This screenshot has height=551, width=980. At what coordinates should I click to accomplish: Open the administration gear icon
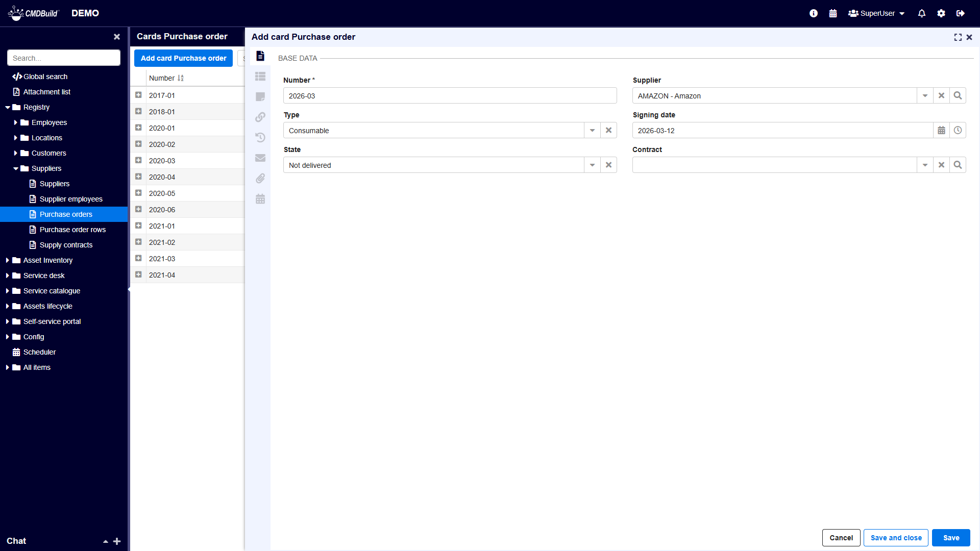[x=941, y=14]
